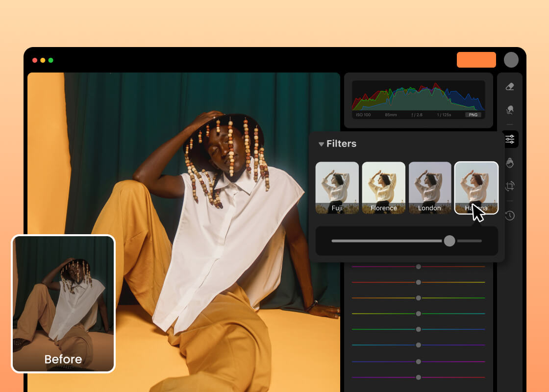
Task: Click the orange-to-green color slider knob
Action: click(419, 298)
